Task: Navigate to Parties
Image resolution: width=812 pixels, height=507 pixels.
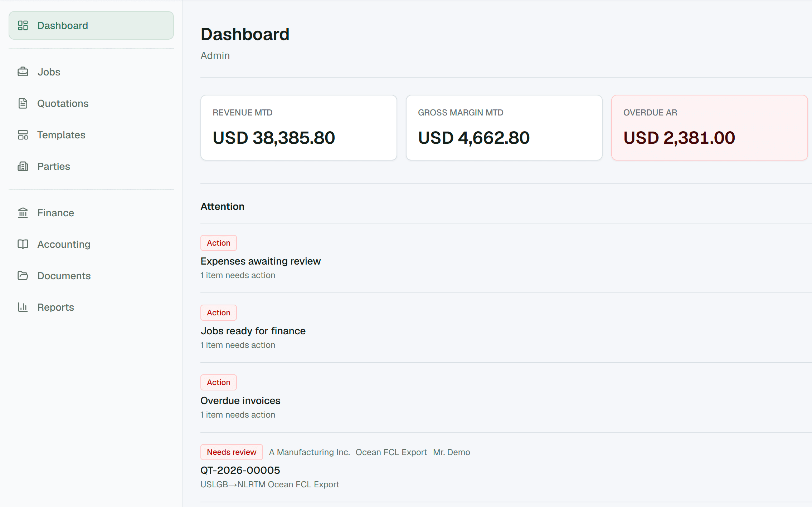Action: 91,166
